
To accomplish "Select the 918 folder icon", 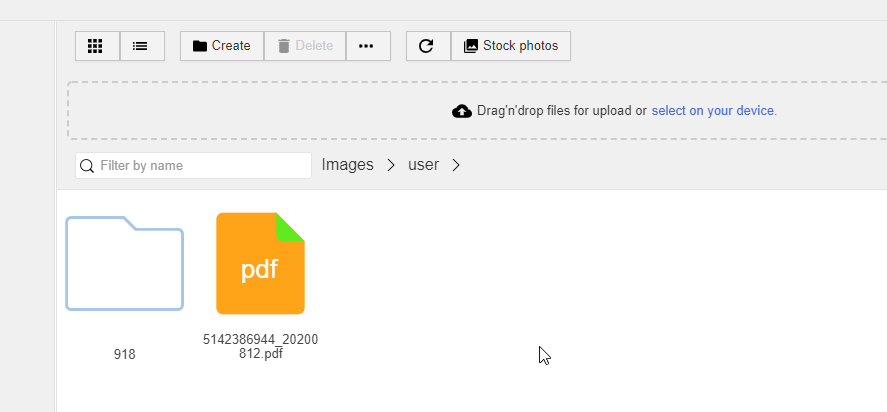I will pyautogui.click(x=124, y=263).
